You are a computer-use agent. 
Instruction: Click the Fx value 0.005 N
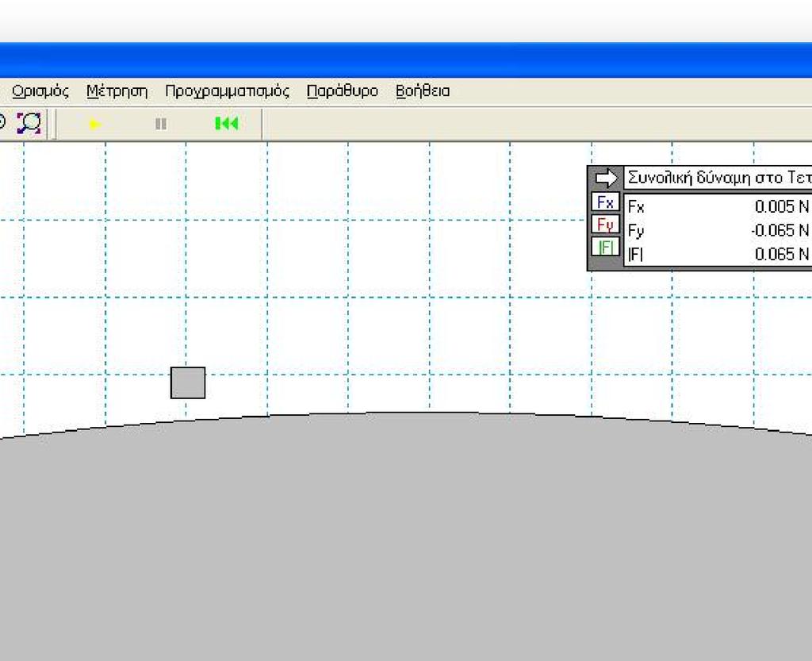click(x=781, y=206)
